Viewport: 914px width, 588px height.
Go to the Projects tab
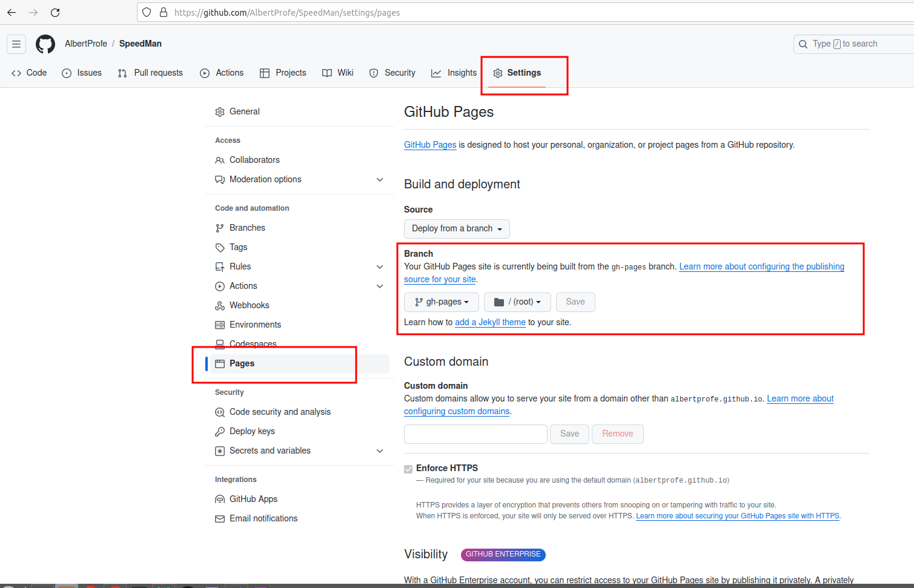tap(283, 73)
